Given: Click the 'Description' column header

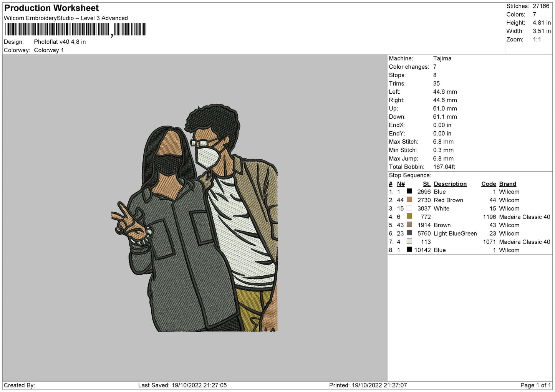Looking at the screenshot, I should coord(450,184).
